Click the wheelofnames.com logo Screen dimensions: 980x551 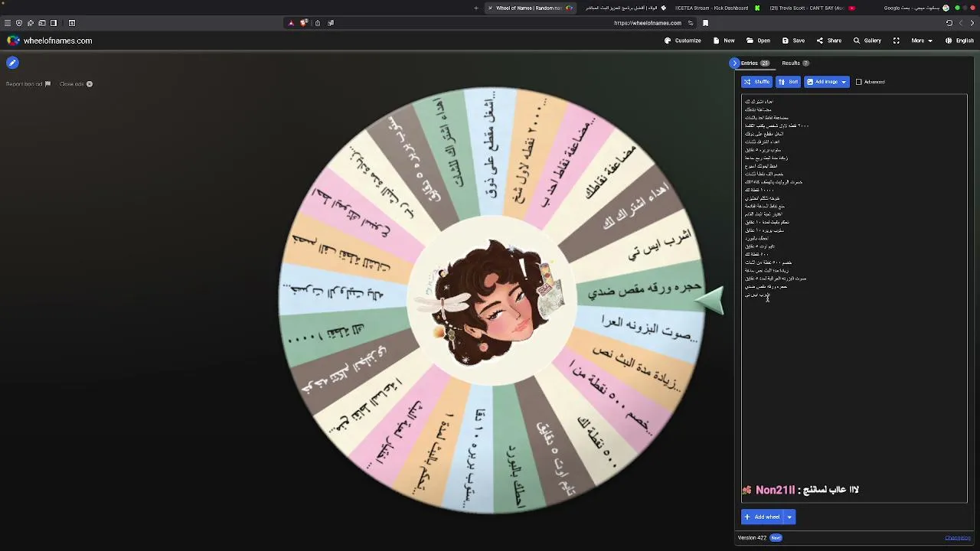coord(49,41)
